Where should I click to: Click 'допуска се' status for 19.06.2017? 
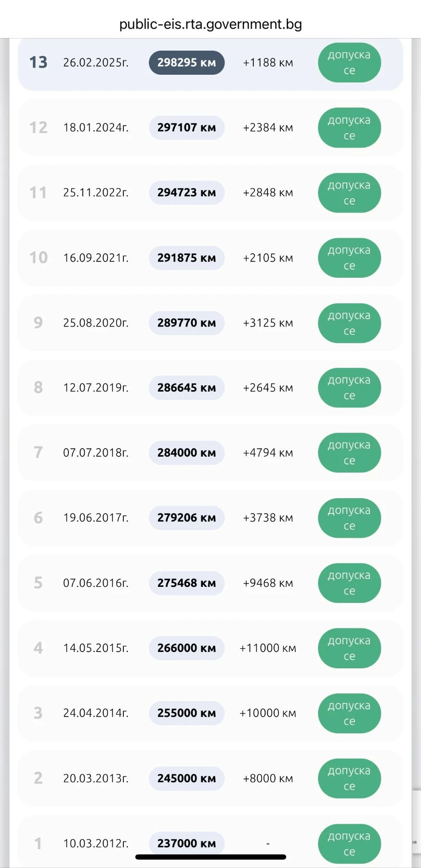tap(349, 518)
